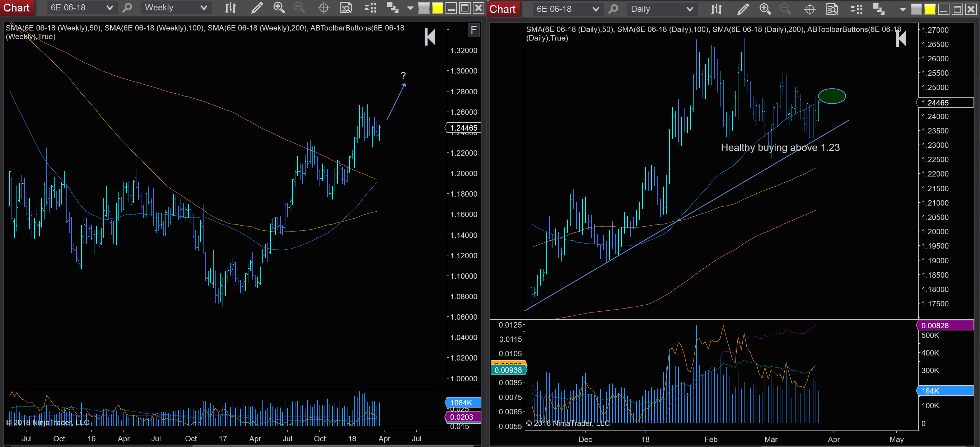Open instrument search in the Daily chart
This screenshot has width=980, height=447.
[613, 9]
